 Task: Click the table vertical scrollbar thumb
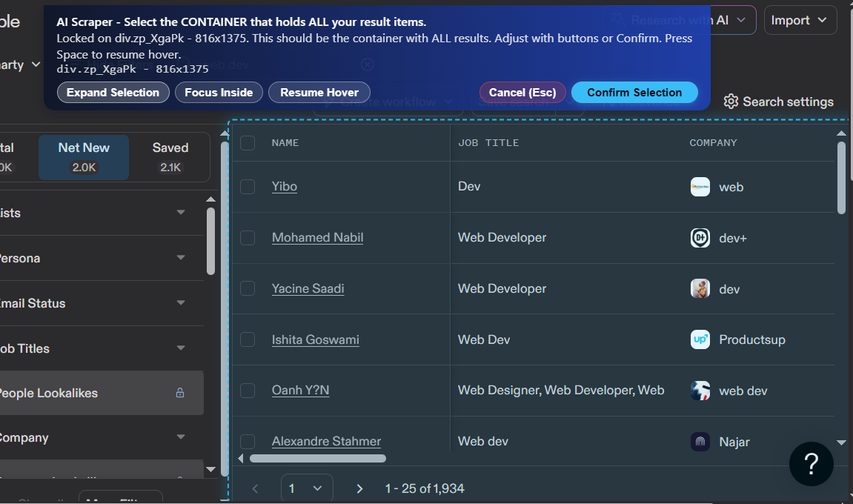pyautogui.click(x=841, y=178)
